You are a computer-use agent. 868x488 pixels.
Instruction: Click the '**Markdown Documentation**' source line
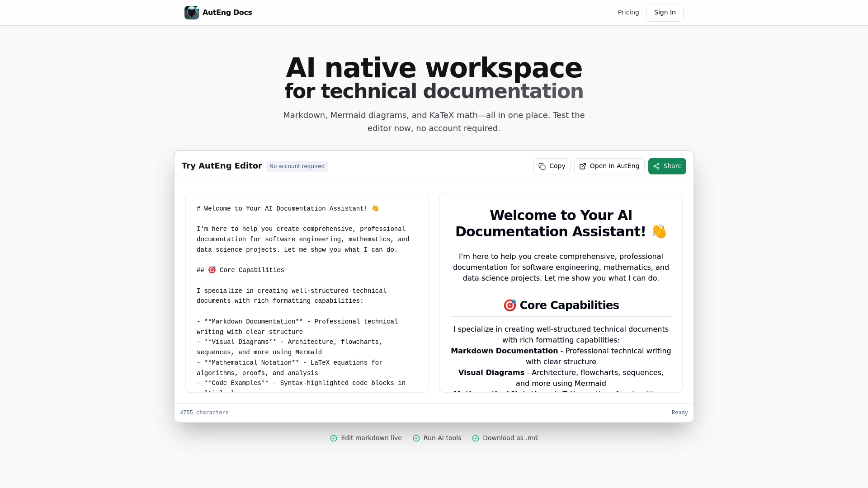(x=297, y=327)
